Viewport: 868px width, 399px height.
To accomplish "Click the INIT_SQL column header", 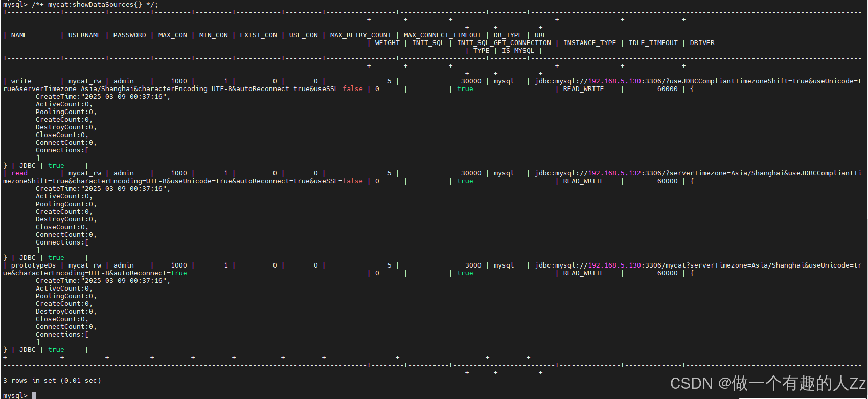I will (x=428, y=43).
